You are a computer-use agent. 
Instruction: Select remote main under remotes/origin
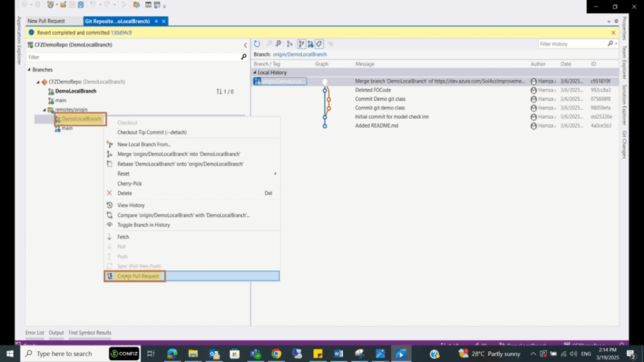[x=67, y=128]
